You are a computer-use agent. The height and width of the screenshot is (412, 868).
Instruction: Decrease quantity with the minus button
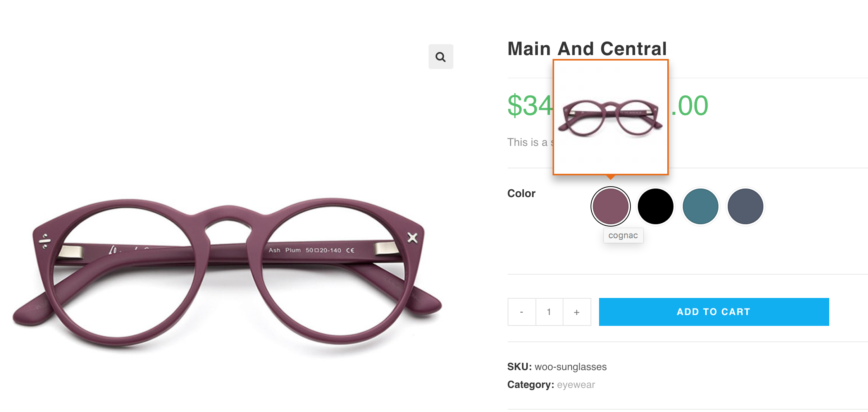[521, 312]
